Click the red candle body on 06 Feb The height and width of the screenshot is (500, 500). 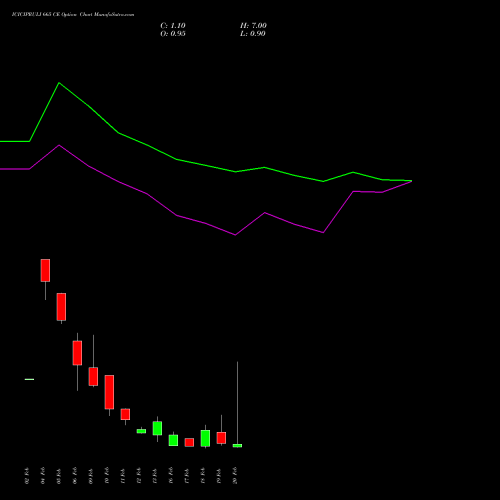77,353
